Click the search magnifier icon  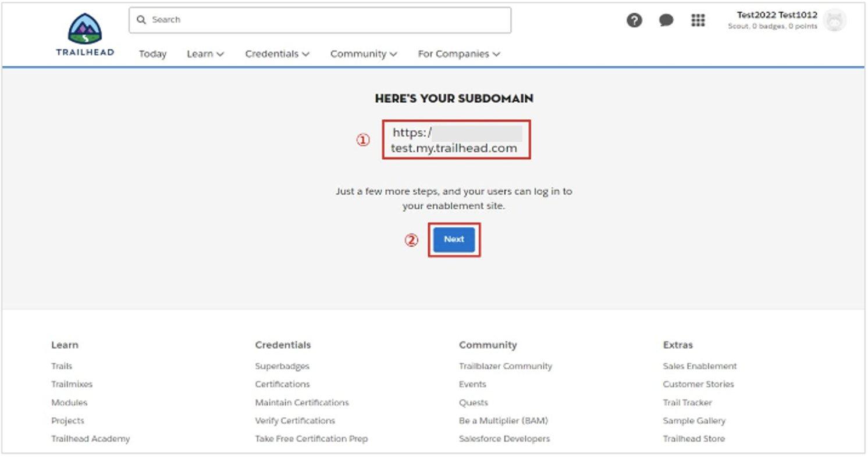point(141,20)
